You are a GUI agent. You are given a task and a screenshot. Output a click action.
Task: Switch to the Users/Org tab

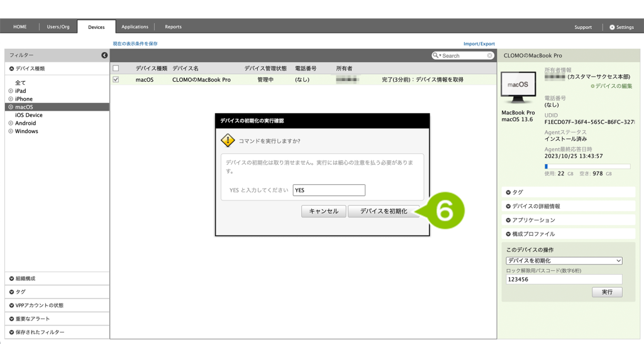[x=58, y=26]
